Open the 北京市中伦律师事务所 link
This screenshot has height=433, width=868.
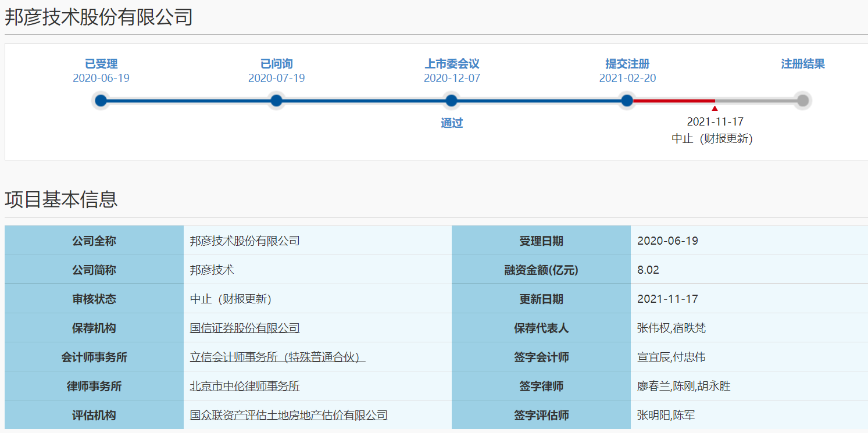point(245,386)
